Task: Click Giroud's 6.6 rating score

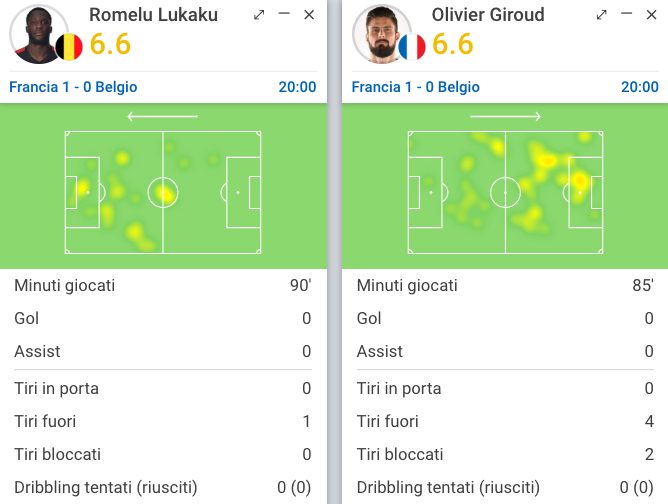Action: click(453, 44)
